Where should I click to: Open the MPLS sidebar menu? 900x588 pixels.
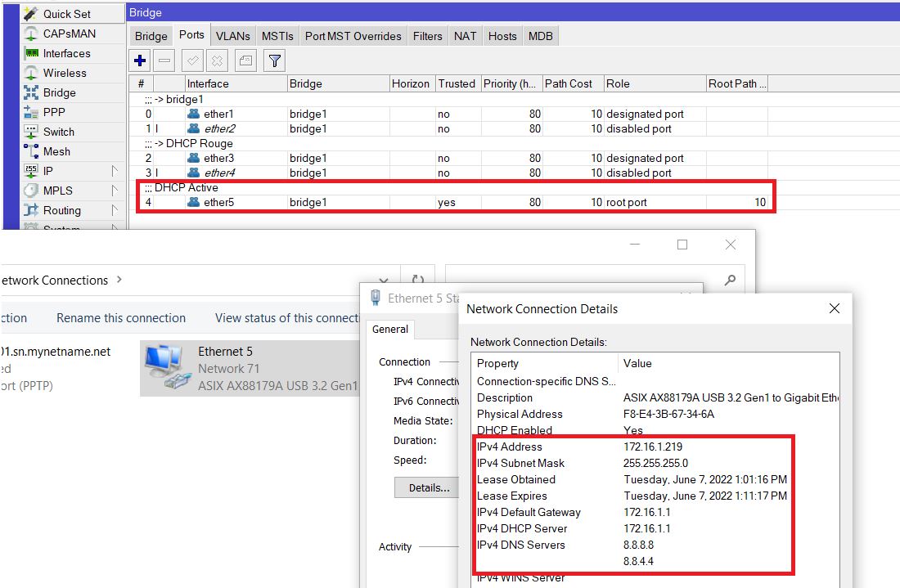[x=73, y=191]
